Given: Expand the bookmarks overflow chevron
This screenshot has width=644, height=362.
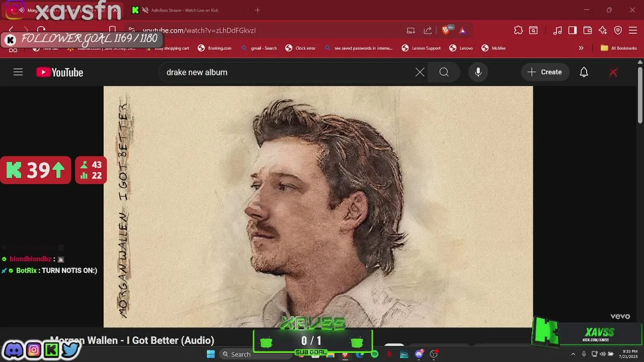Looking at the screenshot, I should point(581,48).
